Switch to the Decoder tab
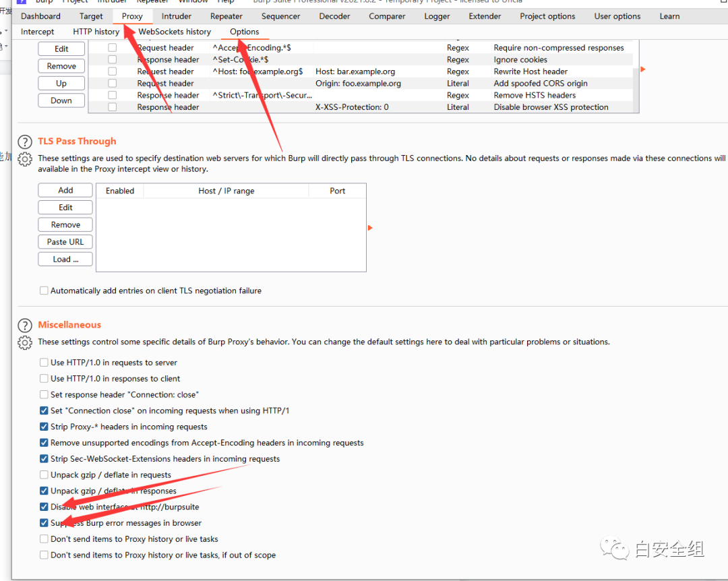Image resolution: width=728 pixels, height=581 pixels. (x=334, y=16)
